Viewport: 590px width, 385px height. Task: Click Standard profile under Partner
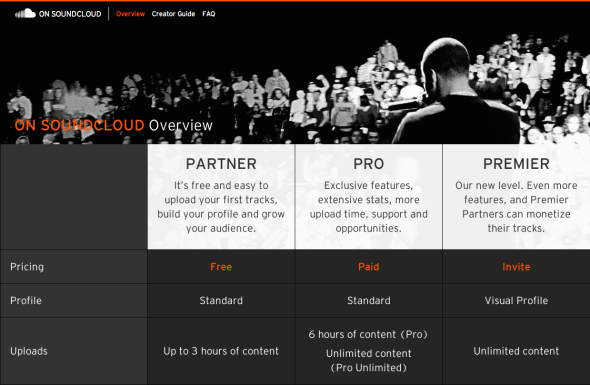(221, 300)
